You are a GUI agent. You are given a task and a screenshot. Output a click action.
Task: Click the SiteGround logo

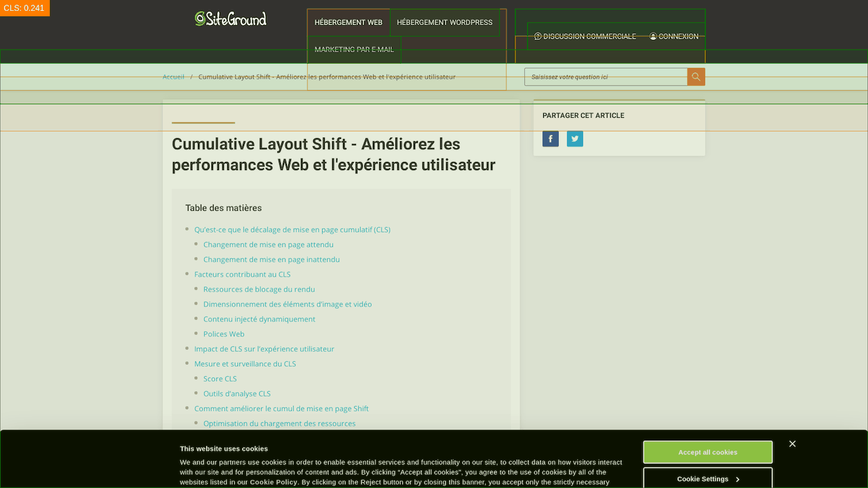[x=231, y=19]
